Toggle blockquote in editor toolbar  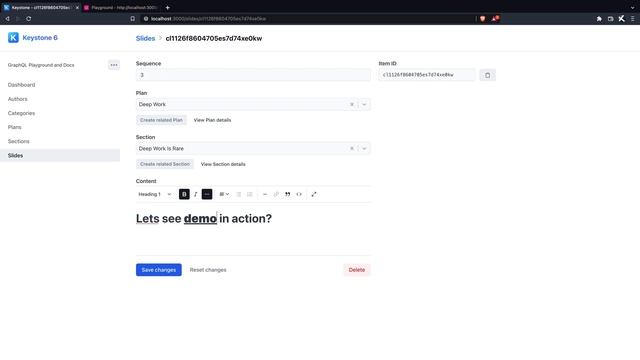288,194
